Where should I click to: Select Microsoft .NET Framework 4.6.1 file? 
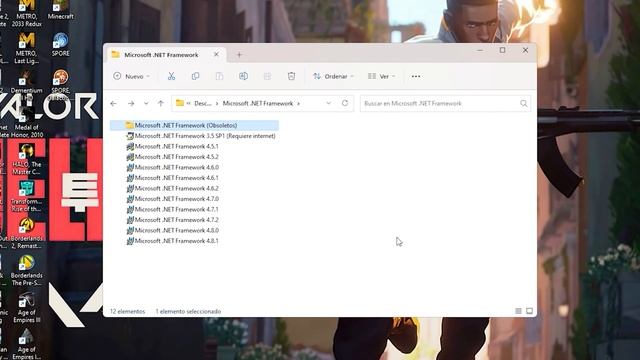tap(172, 178)
